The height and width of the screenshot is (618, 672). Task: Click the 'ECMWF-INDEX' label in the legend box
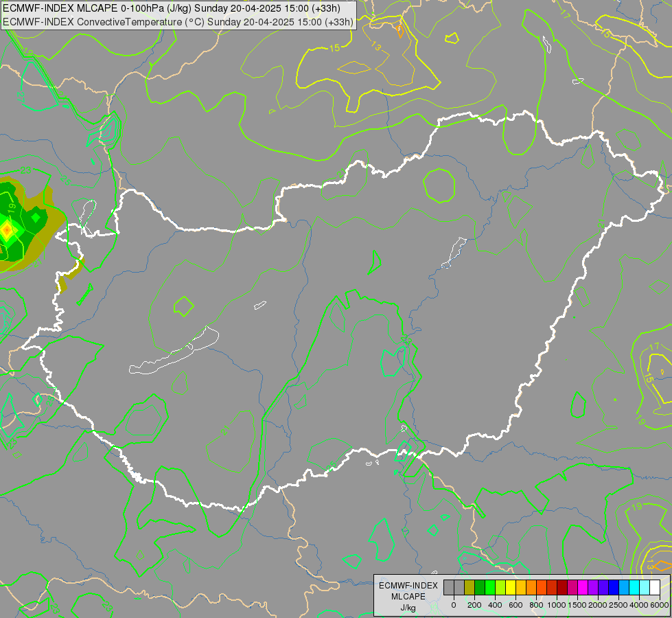408,586
